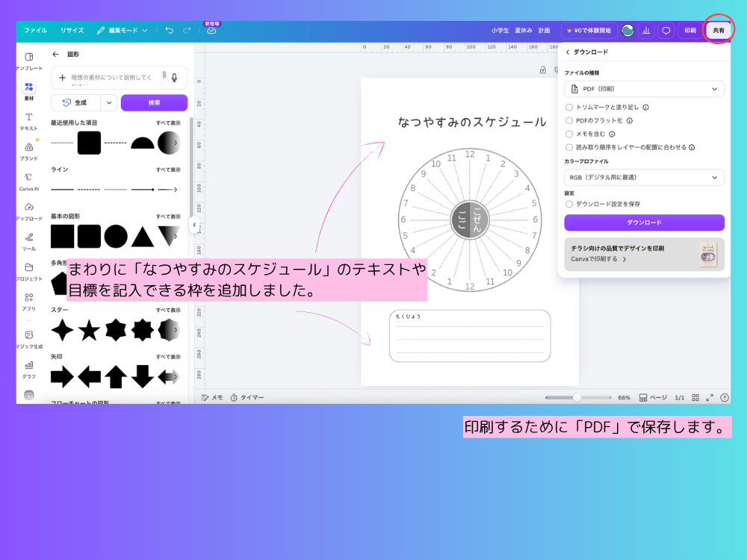Open the アプリ sidebar panel
The width and height of the screenshot is (747, 560).
tap(28, 302)
